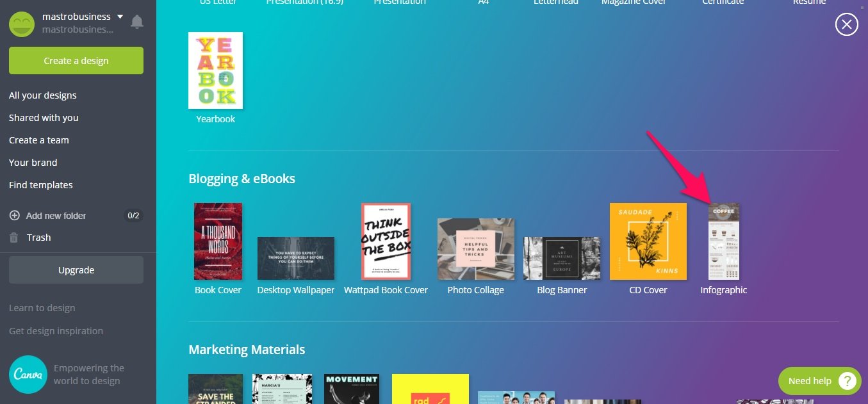Open Get design inspiration link
The width and height of the screenshot is (868, 404).
tap(56, 331)
